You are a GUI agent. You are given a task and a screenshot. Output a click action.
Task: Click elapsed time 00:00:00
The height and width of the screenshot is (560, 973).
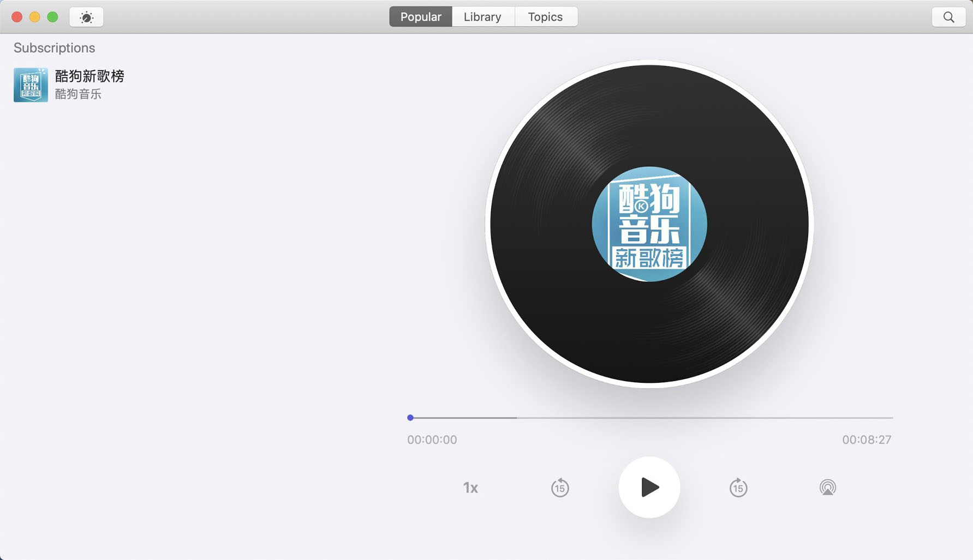pos(432,439)
